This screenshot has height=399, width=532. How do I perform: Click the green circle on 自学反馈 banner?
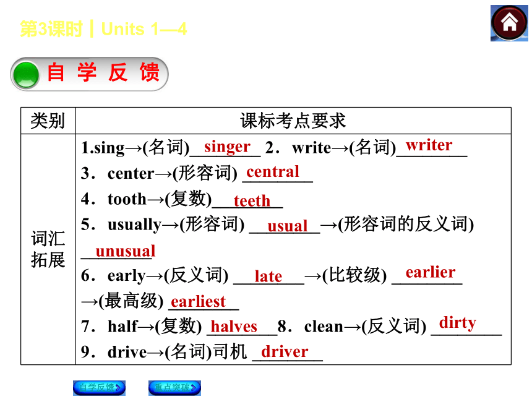point(26,75)
